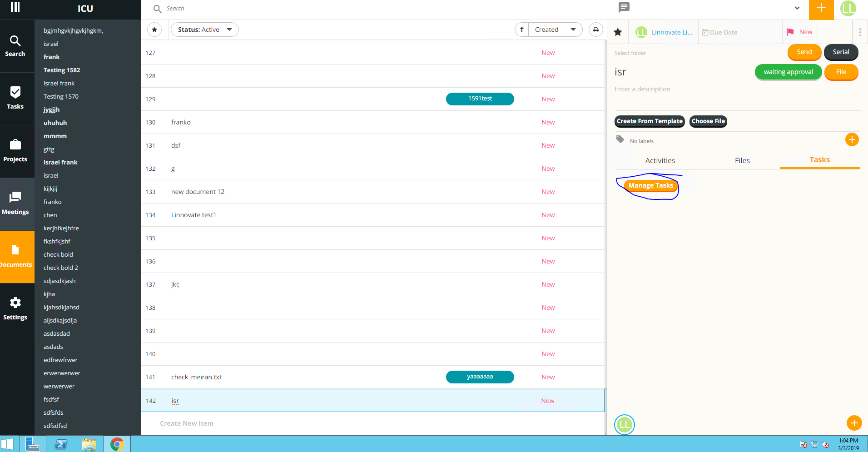Expand the header chevron dropdown
The image size is (868, 452).
click(x=797, y=8)
